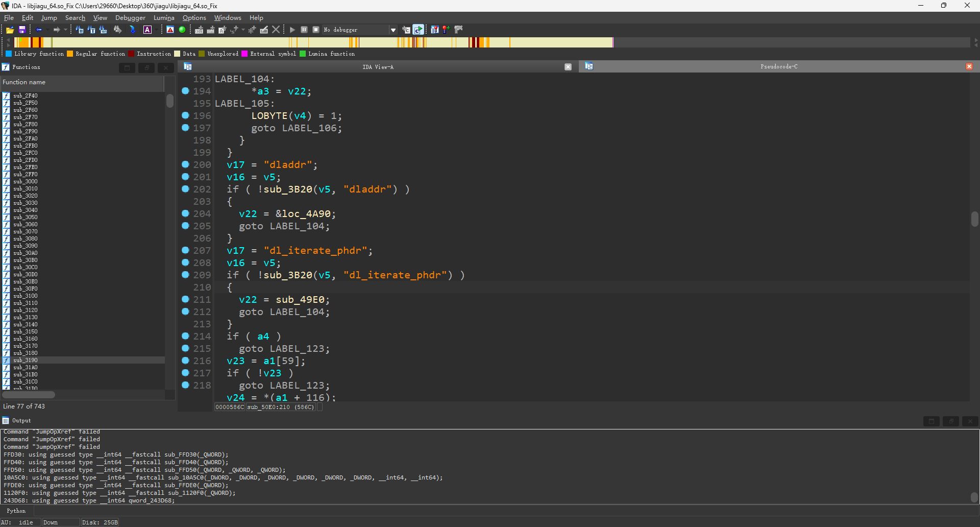Image resolution: width=980 pixels, height=527 pixels.
Task: Click the Functions list horizontal scrollbar thumb
Action: point(28,394)
